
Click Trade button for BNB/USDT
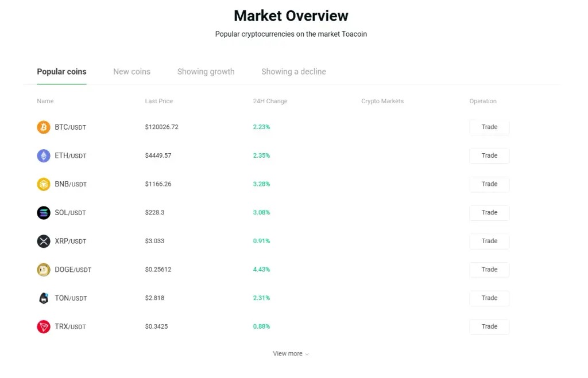pos(489,184)
